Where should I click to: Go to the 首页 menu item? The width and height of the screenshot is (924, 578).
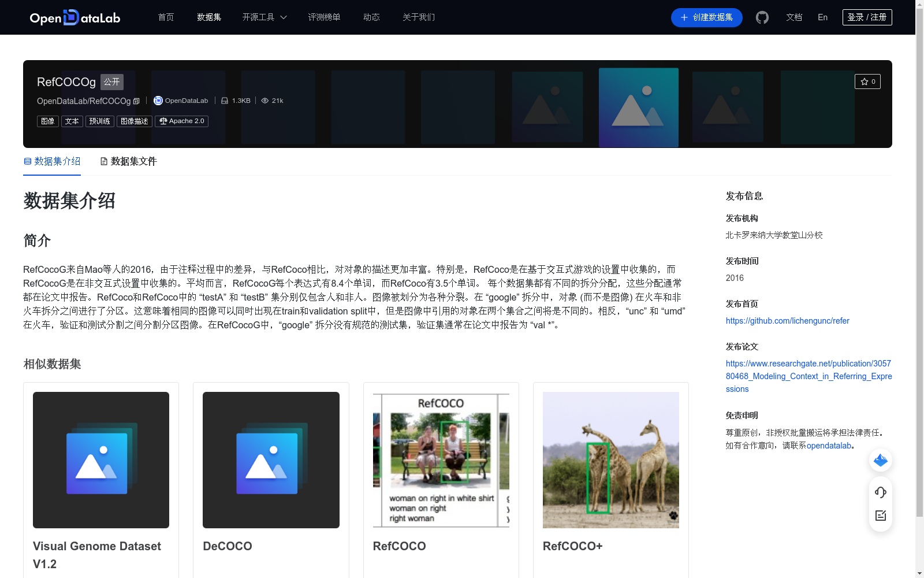(166, 17)
